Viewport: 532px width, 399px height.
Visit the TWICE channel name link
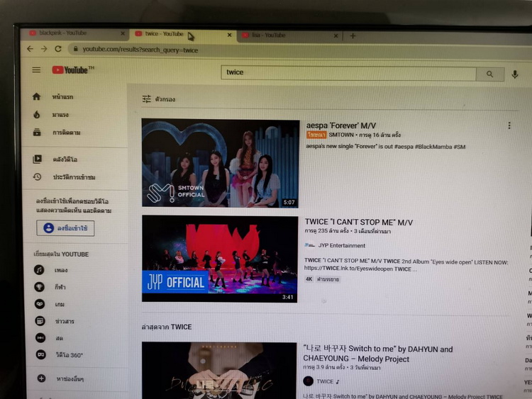point(325,381)
